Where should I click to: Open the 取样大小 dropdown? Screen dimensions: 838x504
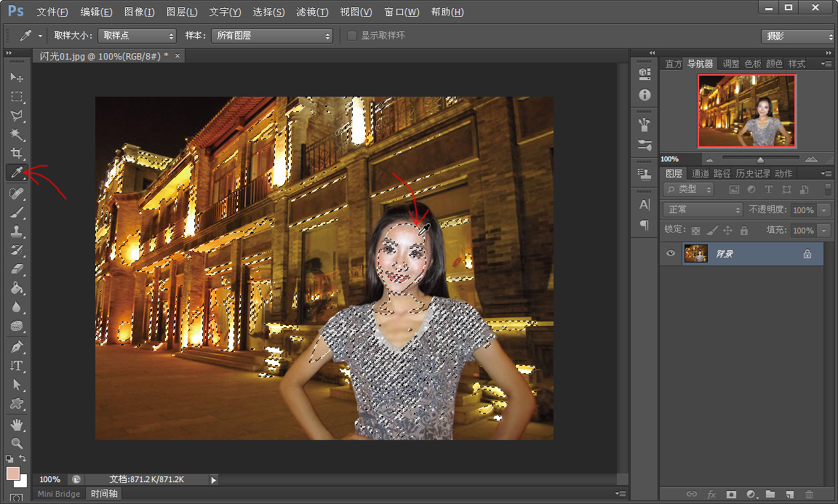tap(137, 36)
